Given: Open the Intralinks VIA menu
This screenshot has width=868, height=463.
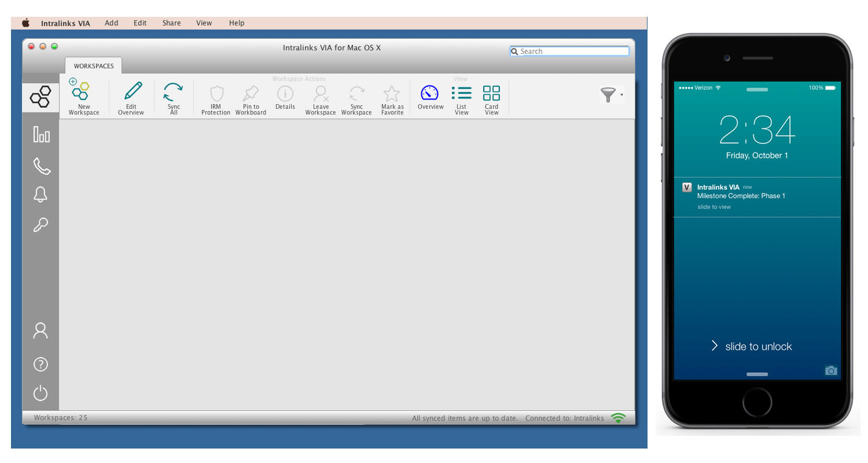Looking at the screenshot, I should 65,23.
